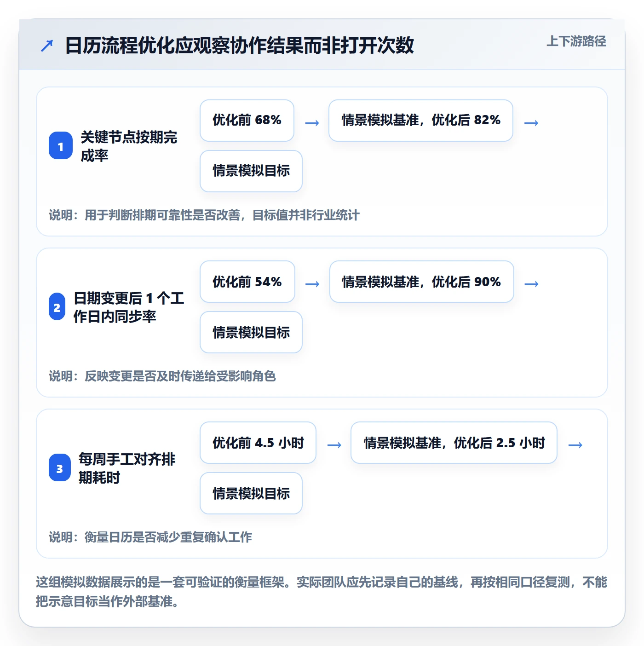Click the 优化前 54% box

pyautogui.click(x=247, y=282)
